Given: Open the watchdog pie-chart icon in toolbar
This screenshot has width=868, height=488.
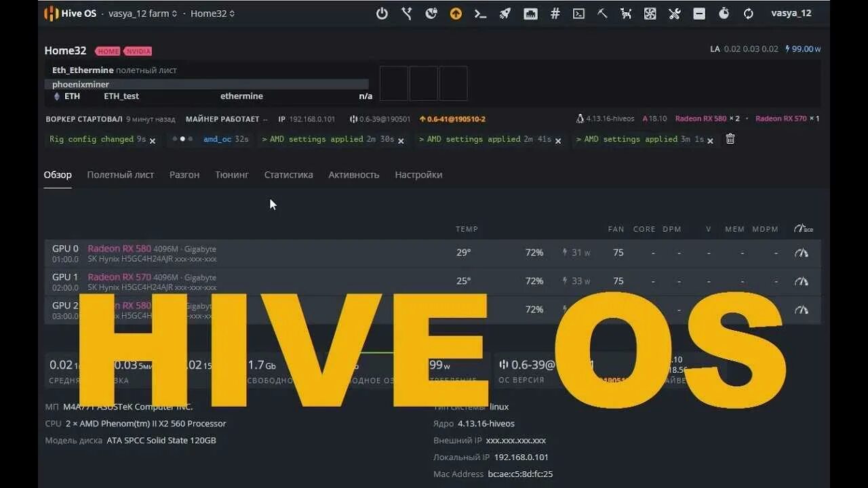Looking at the screenshot, I should [431, 14].
